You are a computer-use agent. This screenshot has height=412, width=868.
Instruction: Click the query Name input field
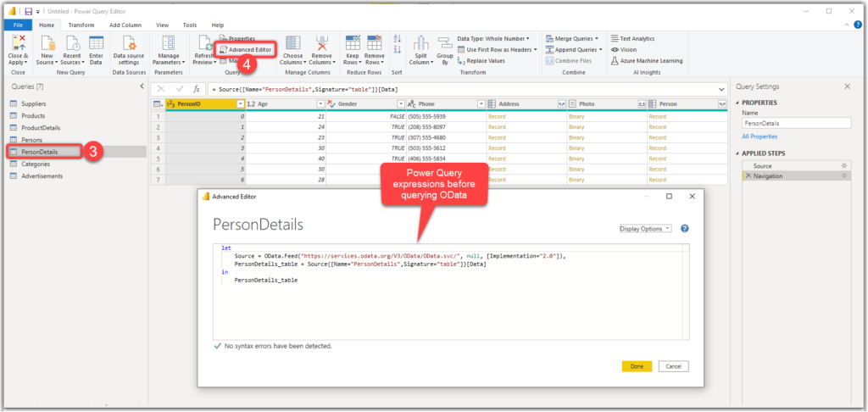click(796, 124)
